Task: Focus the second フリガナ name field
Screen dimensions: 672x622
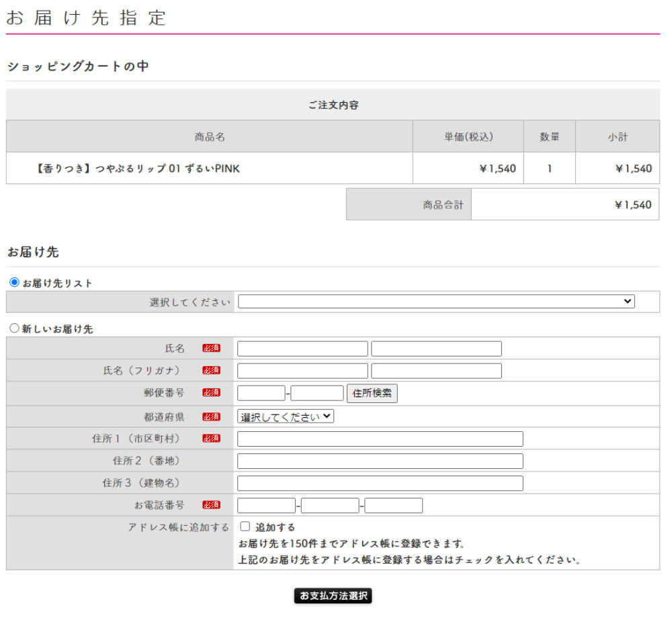Action: (x=436, y=371)
